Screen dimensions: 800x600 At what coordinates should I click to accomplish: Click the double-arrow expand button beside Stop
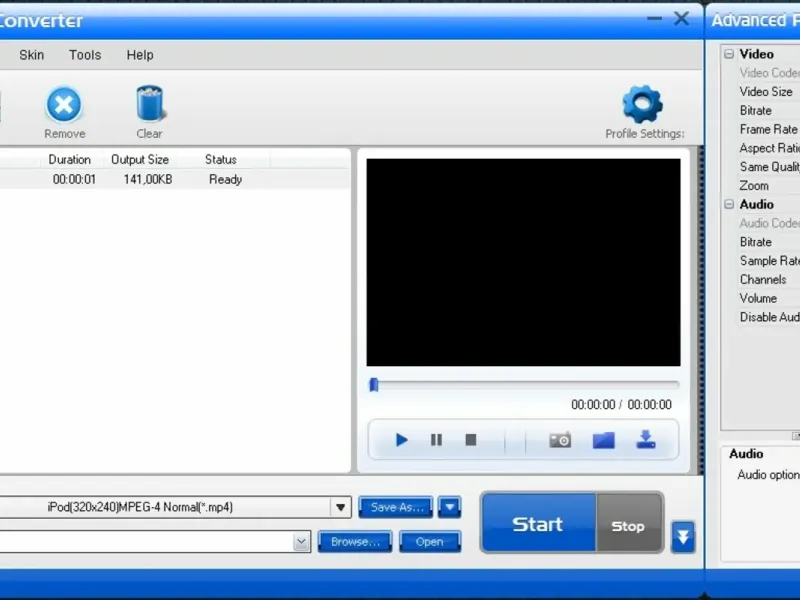coord(683,537)
